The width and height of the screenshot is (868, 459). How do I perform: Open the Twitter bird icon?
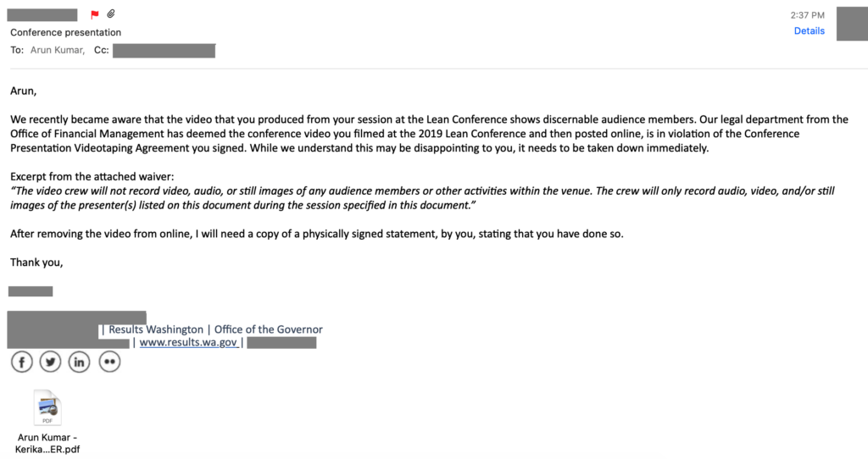pyautogui.click(x=50, y=362)
